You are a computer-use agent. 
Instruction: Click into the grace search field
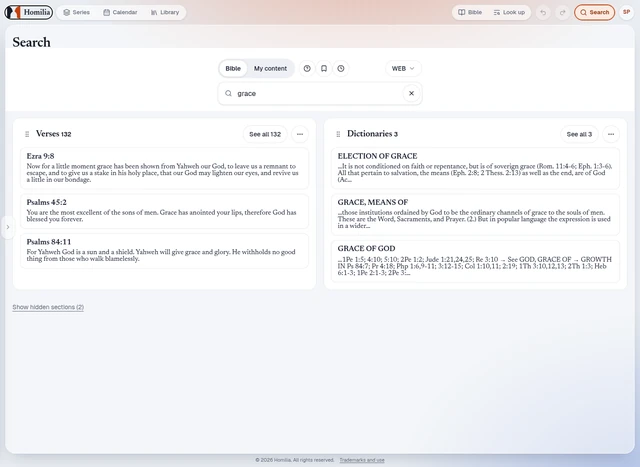pos(320,93)
